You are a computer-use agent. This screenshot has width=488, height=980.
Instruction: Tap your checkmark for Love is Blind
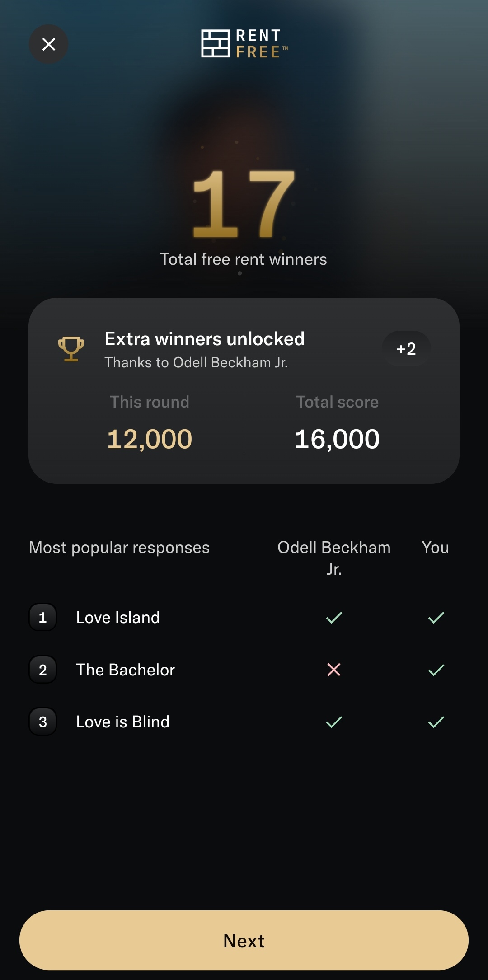436,722
